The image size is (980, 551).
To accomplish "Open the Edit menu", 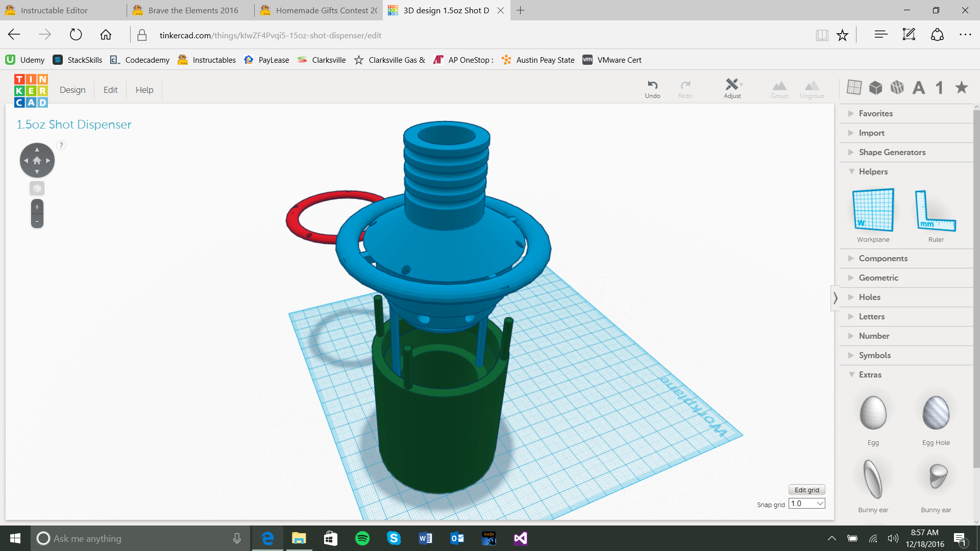I will (x=110, y=90).
